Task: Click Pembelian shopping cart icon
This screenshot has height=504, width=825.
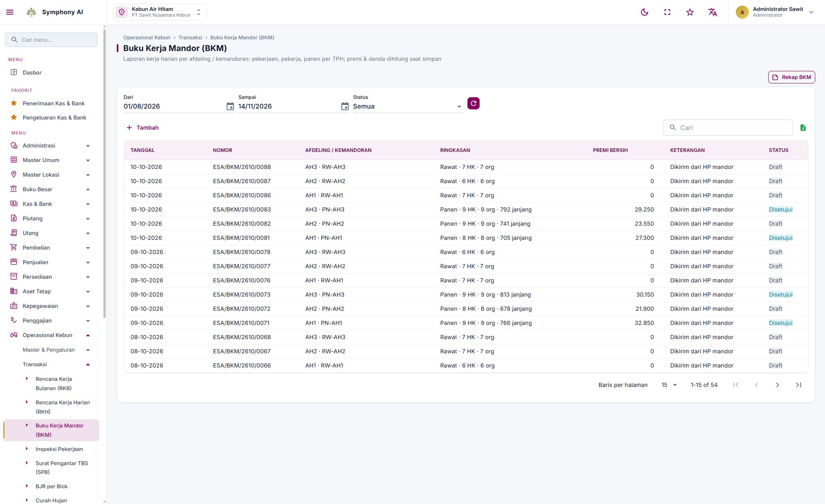Action: 14,248
